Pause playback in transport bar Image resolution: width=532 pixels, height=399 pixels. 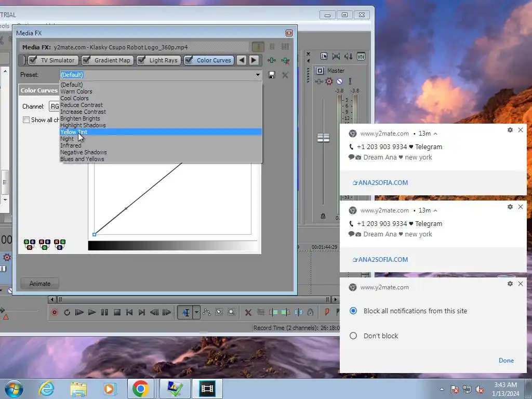104,312
